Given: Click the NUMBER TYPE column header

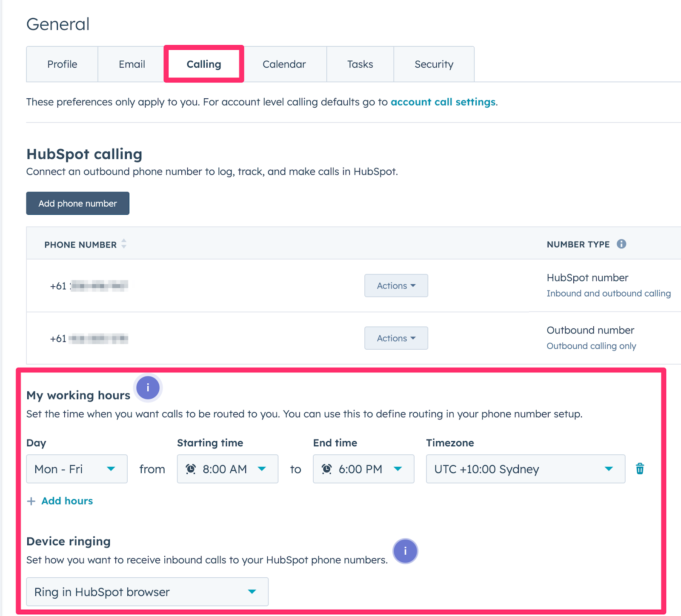Looking at the screenshot, I should click(578, 244).
